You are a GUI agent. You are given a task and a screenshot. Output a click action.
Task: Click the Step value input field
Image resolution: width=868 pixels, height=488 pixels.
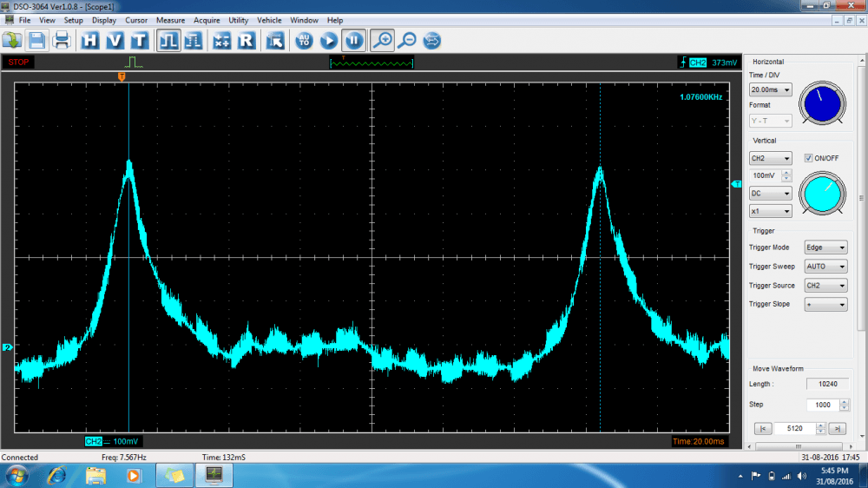pos(826,406)
